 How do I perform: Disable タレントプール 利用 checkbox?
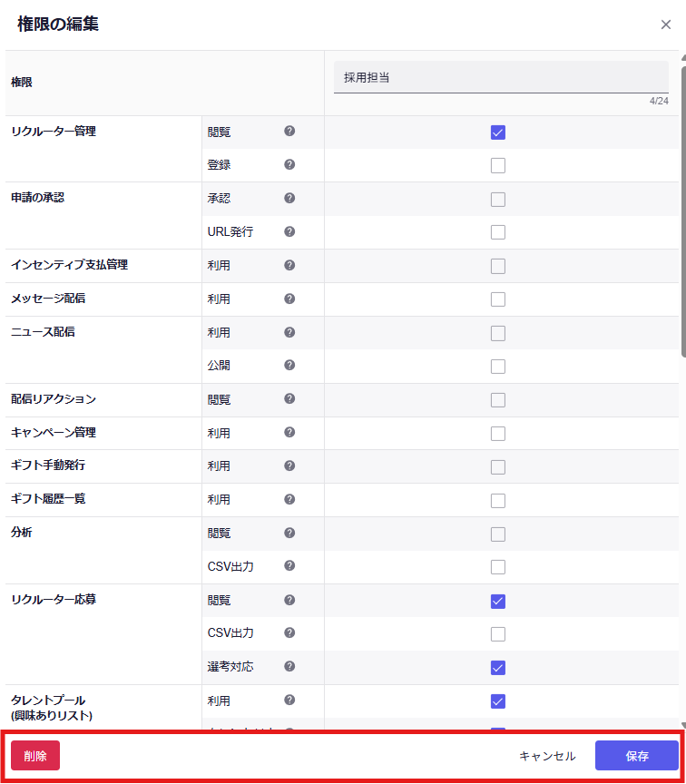(x=497, y=701)
